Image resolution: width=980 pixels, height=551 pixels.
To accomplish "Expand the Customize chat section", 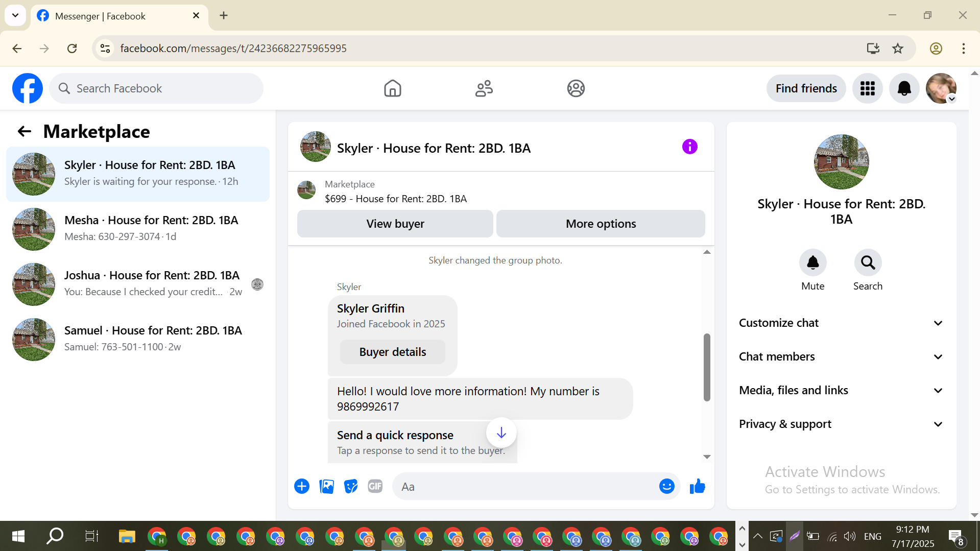I will (x=841, y=323).
